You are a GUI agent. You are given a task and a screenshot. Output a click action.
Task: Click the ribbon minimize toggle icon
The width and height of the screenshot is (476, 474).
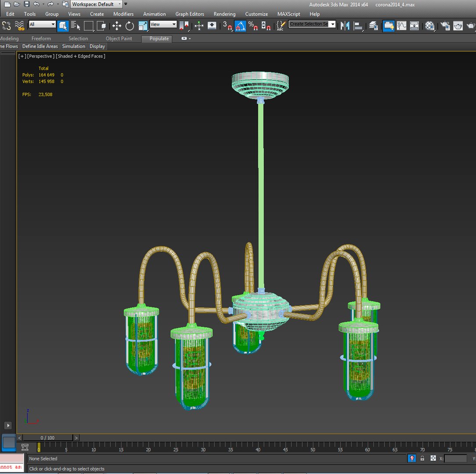(184, 39)
